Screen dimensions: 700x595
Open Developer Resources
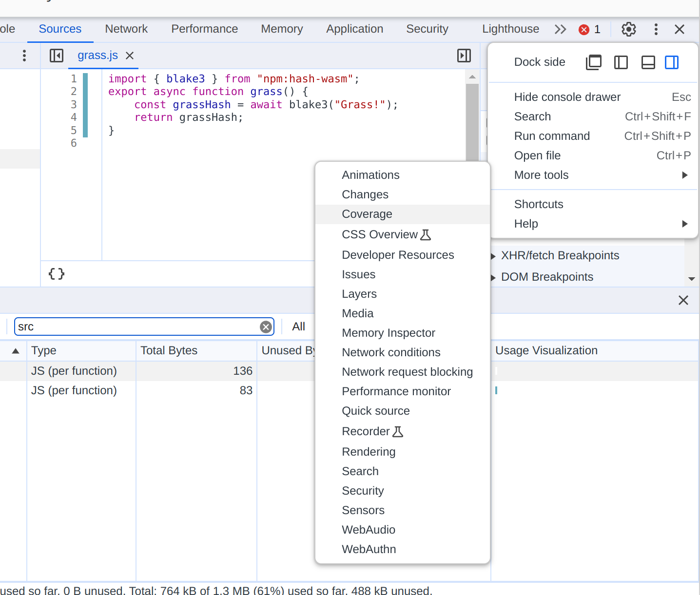click(403, 255)
